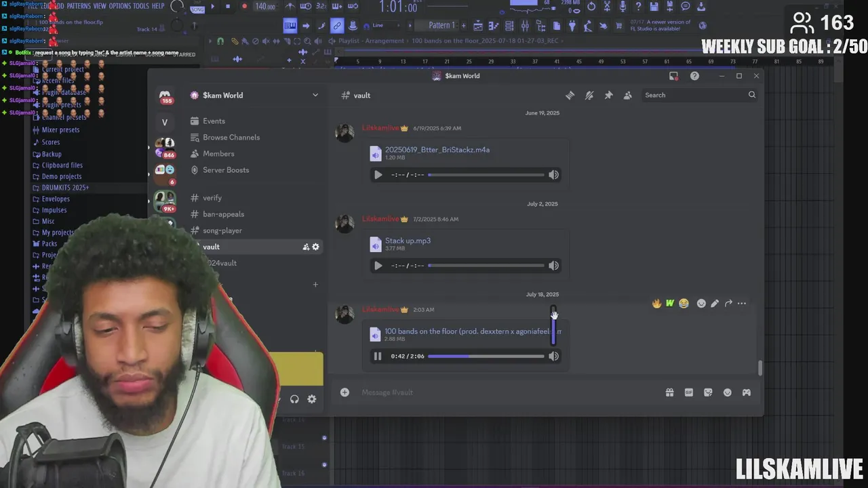Open Pattern 1 selector in FL Studio
868x488 pixels.
click(442, 26)
